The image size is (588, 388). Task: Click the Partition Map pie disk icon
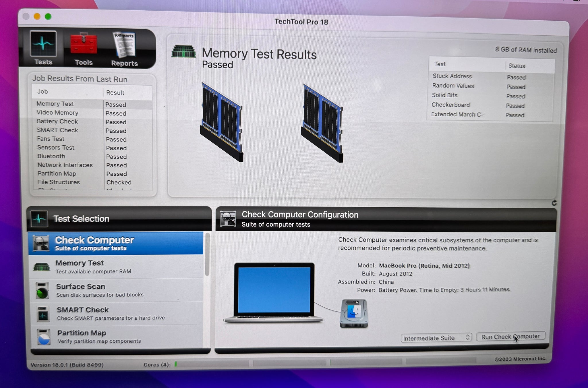(x=44, y=337)
